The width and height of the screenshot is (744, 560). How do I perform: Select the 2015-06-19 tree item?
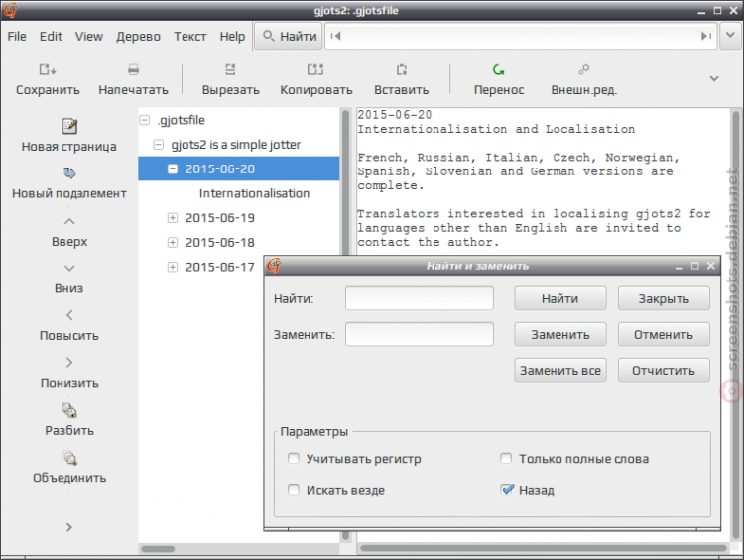[x=220, y=218]
